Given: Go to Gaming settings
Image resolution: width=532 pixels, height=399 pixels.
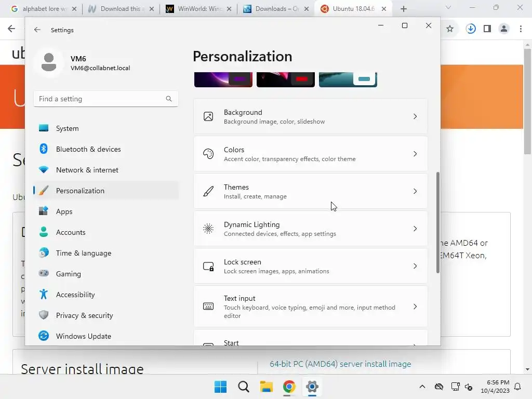Looking at the screenshot, I should point(106,273).
